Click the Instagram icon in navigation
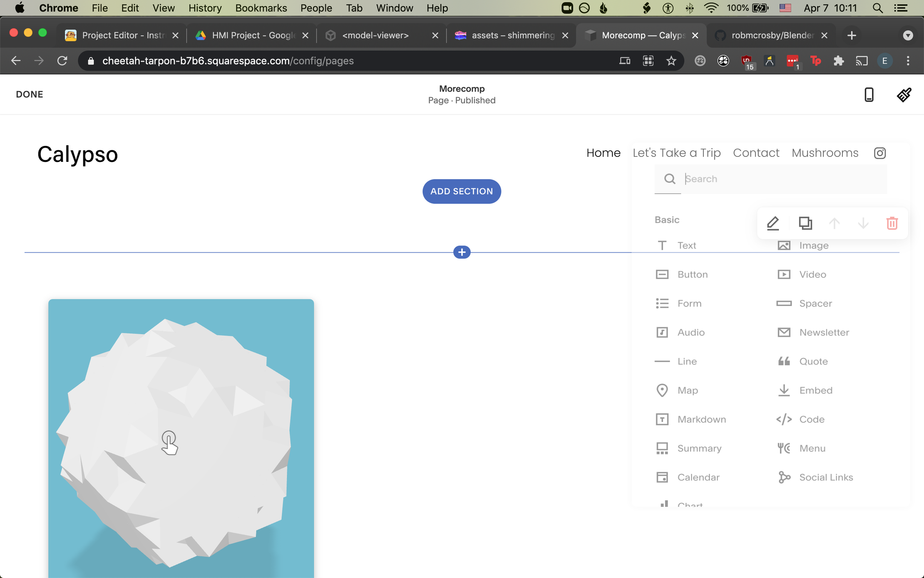The height and width of the screenshot is (578, 924). click(880, 153)
